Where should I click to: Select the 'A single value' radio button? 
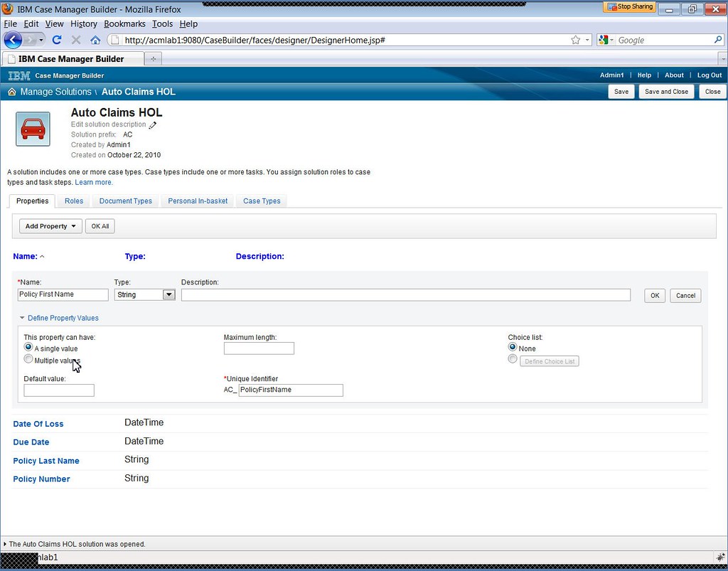coord(28,347)
